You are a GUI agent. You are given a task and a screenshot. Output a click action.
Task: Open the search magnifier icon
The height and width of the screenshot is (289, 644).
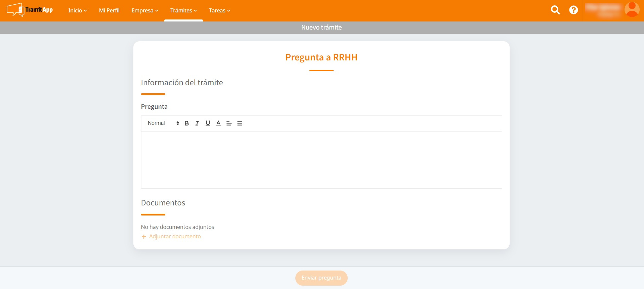click(x=555, y=10)
